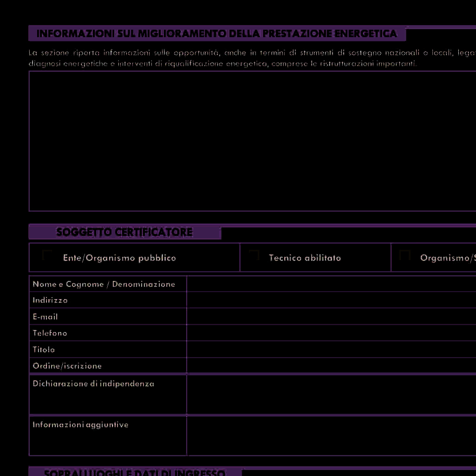Focus the Nome e Cognome / Denominazione input field
This screenshot has height=476, width=476.
click(331, 284)
